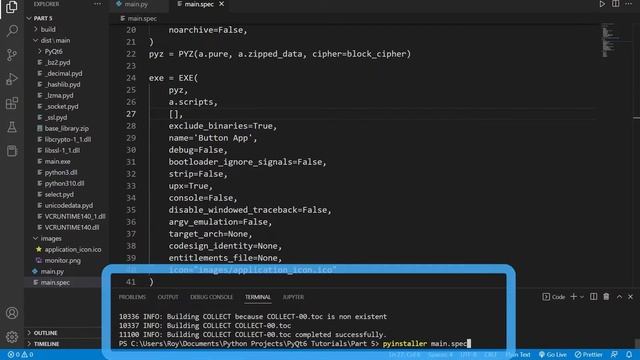Kill terminal with trash icon

pos(606,297)
